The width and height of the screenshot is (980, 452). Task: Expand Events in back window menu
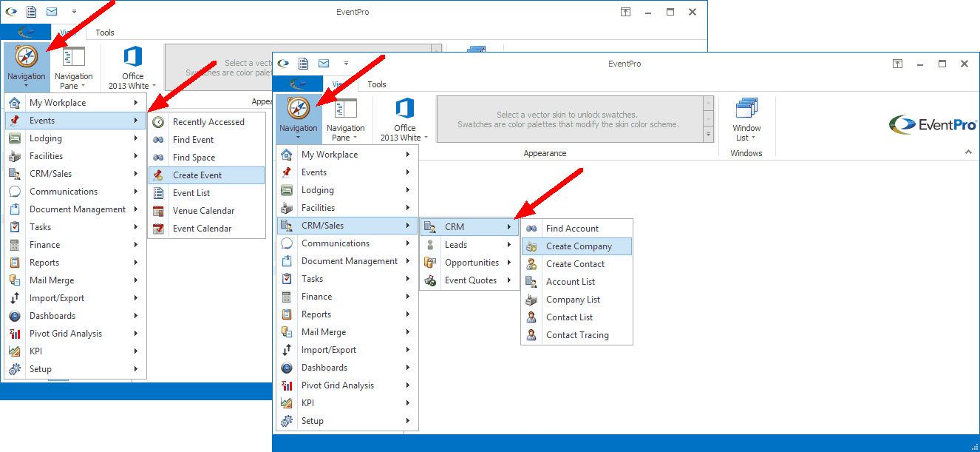pyautogui.click(x=75, y=121)
